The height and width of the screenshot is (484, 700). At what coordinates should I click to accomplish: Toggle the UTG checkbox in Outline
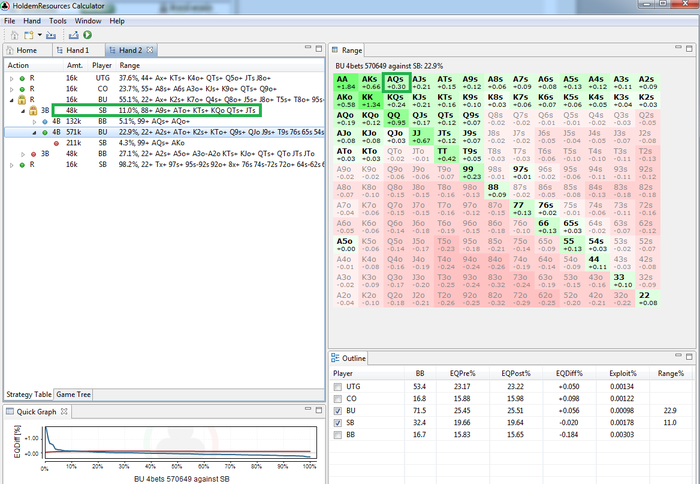point(338,387)
